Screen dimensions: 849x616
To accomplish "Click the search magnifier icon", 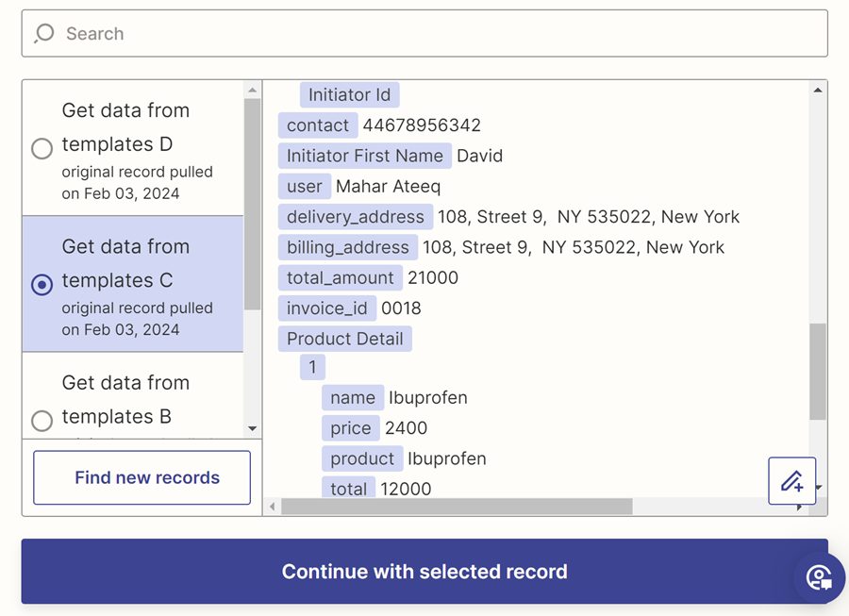I will tap(43, 33).
